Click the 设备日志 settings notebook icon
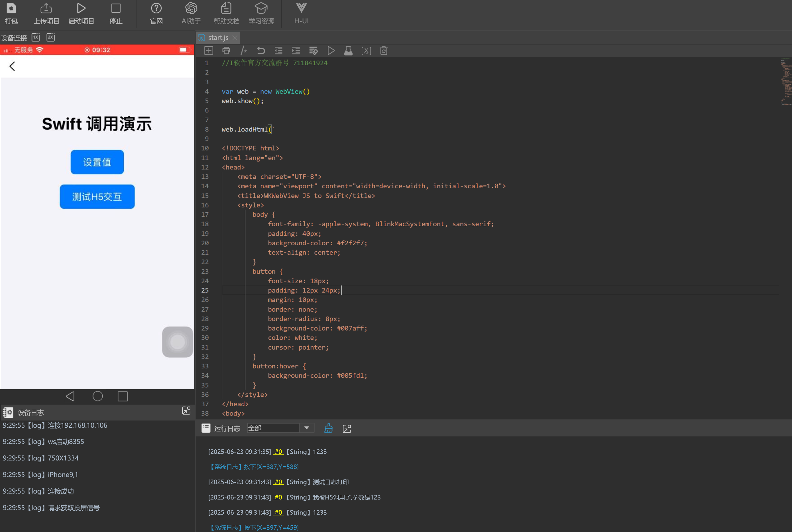This screenshot has width=792, height=532. click(8, 413)
